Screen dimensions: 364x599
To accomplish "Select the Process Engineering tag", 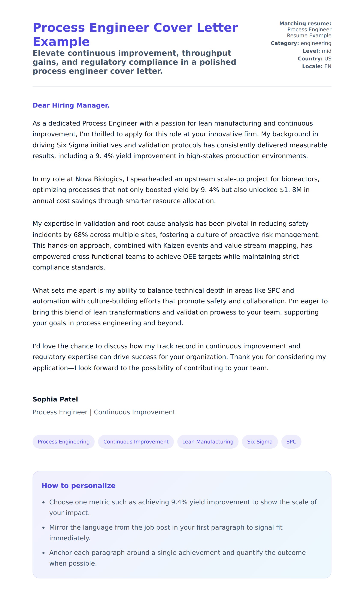I will point(63,442).
